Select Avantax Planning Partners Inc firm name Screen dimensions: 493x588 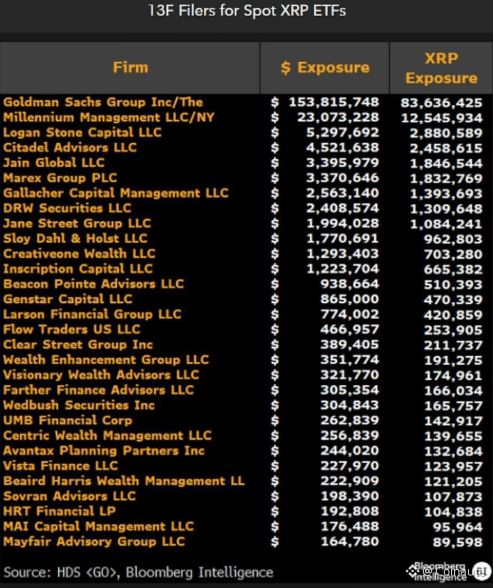point(104,450)
